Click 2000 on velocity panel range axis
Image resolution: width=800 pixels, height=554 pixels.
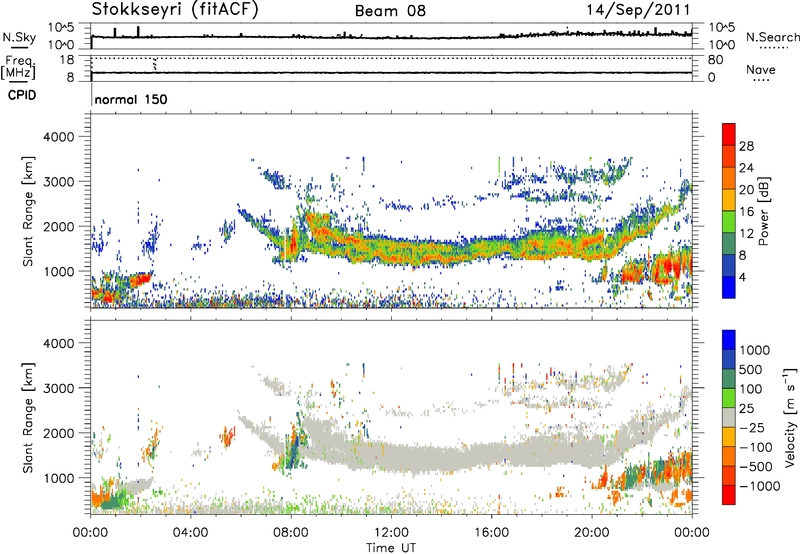[59, 433]
